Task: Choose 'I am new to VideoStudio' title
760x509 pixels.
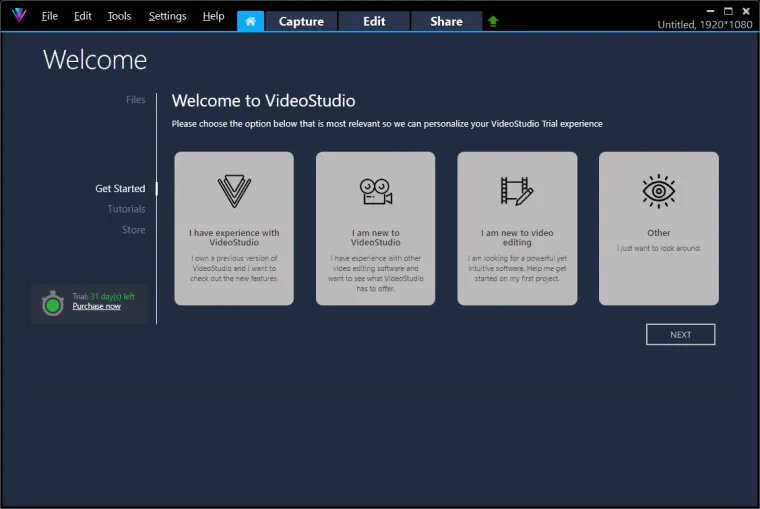Action: (x=376, y=238)
